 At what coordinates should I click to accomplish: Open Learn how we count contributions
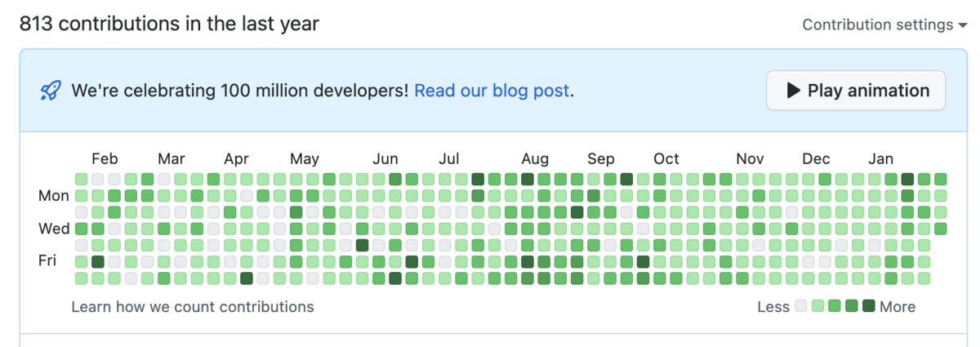(193, 307)
